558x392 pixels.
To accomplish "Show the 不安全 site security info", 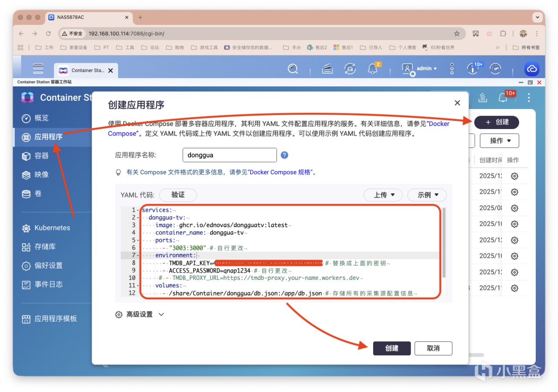I will tap(72, 34).
